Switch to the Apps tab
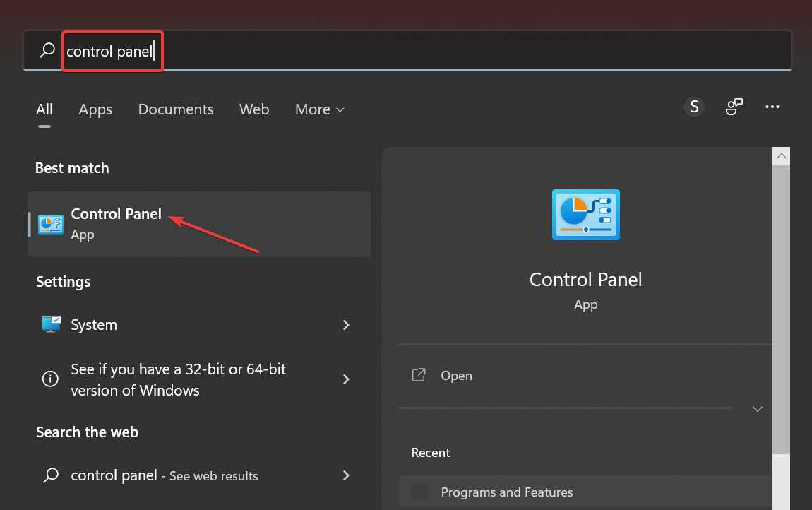Viewport: 812px width, 510px height. 95,109
